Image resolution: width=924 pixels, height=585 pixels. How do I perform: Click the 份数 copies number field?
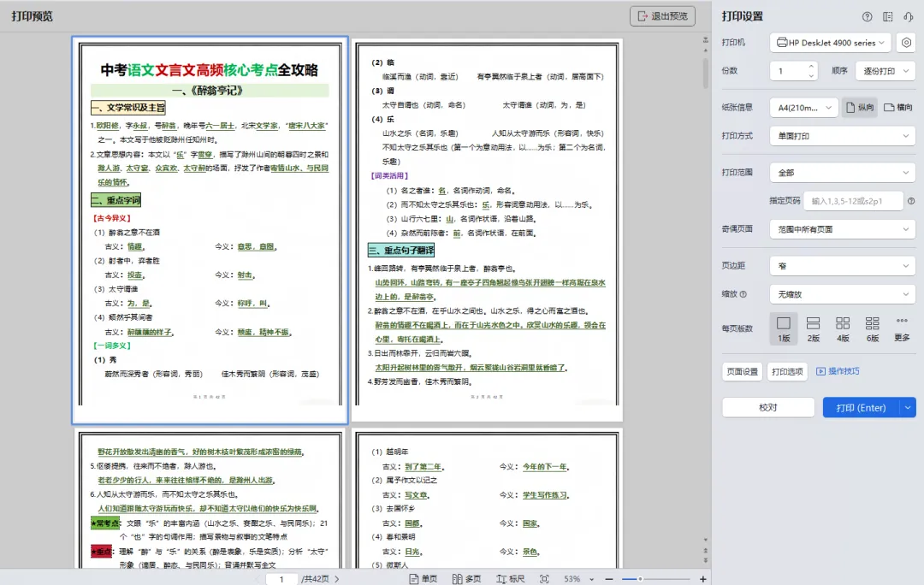[789, 71]
